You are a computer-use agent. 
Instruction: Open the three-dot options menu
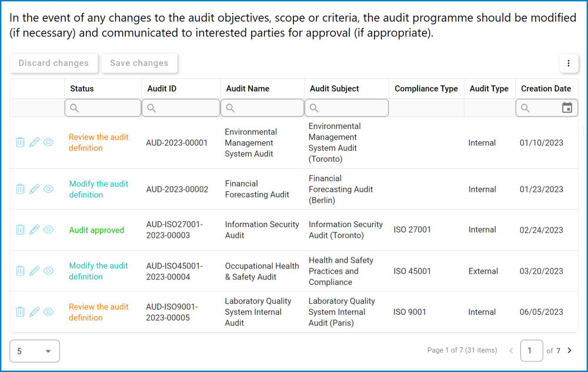[569, 63]
